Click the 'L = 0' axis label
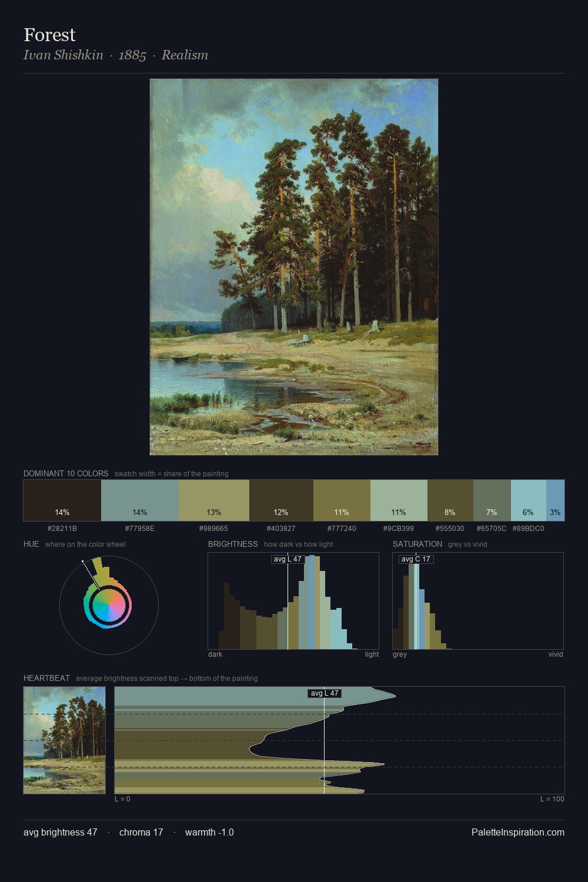 click(x=123, y=799)
